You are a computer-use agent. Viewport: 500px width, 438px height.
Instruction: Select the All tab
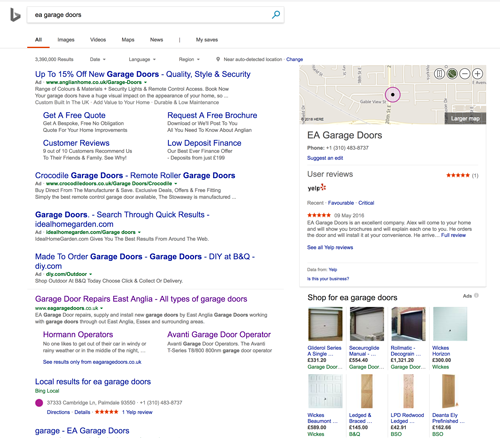[38, 40]
